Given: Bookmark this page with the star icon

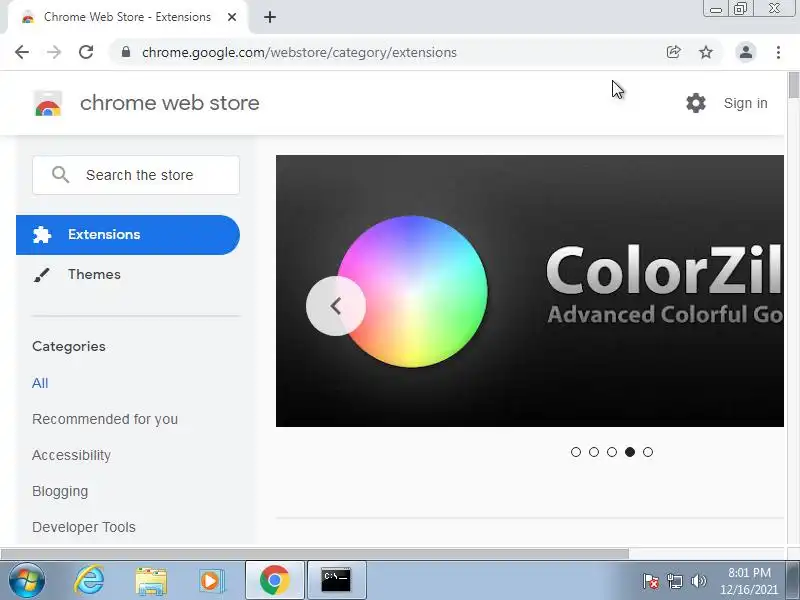Looking at the screenshot, I should [706, 52].
